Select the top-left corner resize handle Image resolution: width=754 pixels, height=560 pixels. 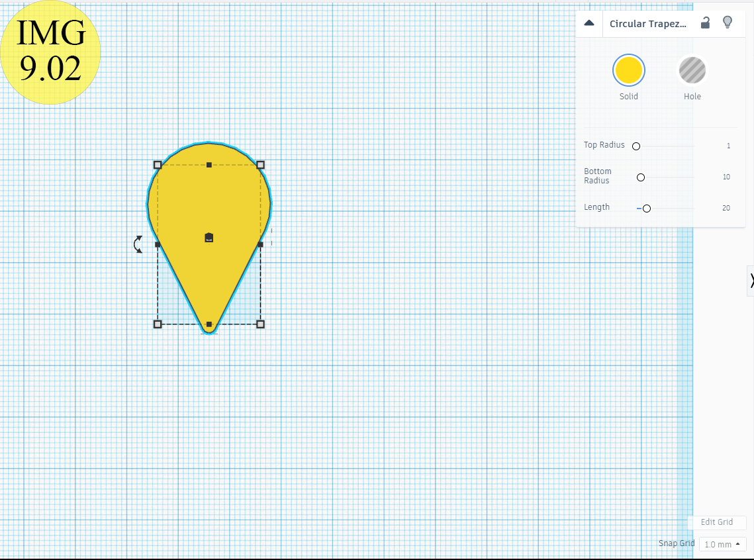click(x=158, y=165)
